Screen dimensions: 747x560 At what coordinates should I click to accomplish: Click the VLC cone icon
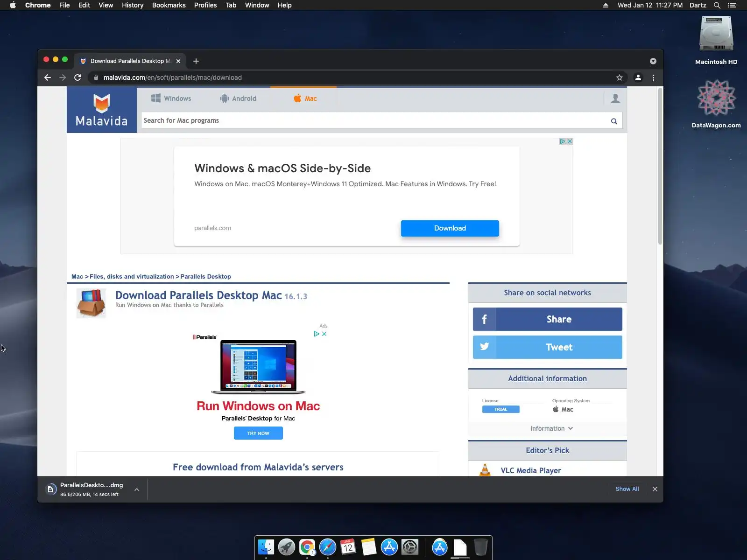click(x=485, y=470)
